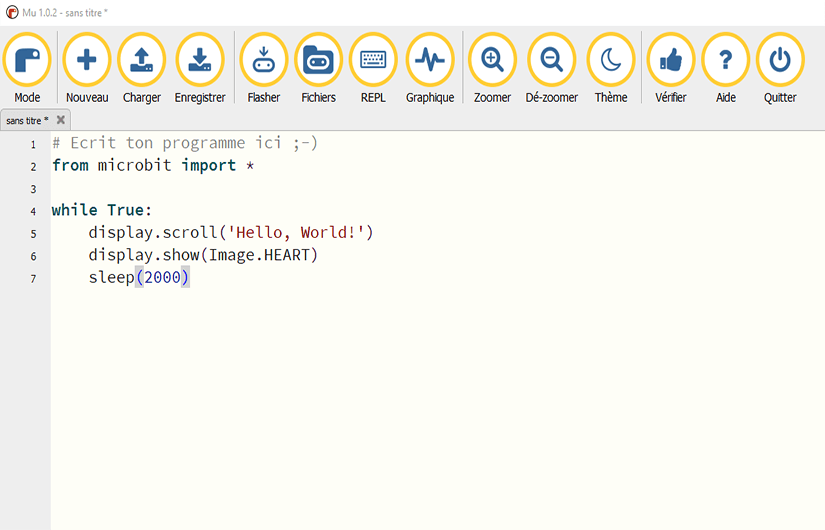
Task: Close the 'sans titre' tab
Action: click(x=61, y=120)
